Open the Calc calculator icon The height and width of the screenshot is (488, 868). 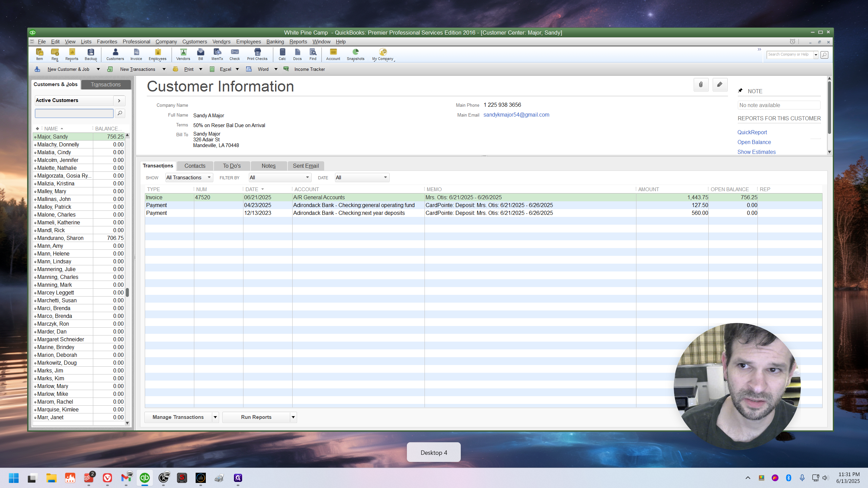282,54
